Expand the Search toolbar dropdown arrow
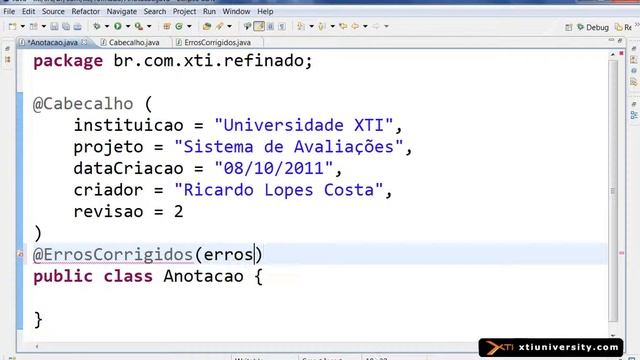The image size is (640, 360). click(x=229, y=27)
